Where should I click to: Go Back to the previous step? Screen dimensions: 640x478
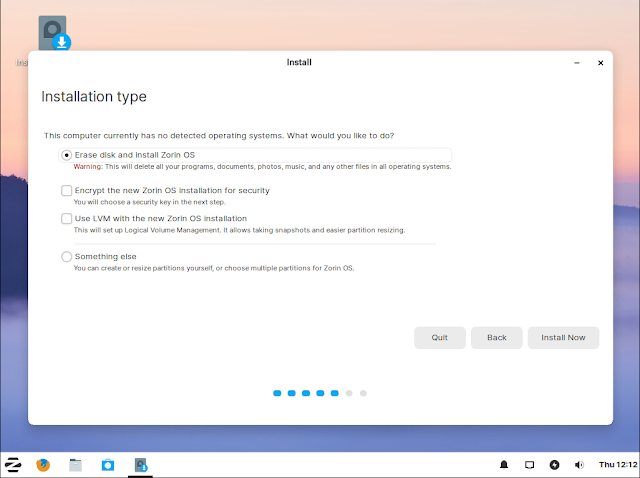[x=496, y=338]
